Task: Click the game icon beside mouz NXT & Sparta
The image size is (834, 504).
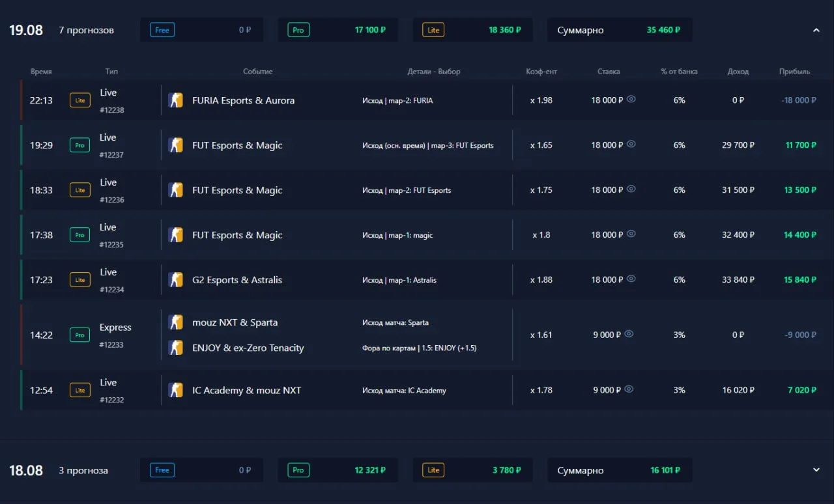Action: (x=175, y=322)
